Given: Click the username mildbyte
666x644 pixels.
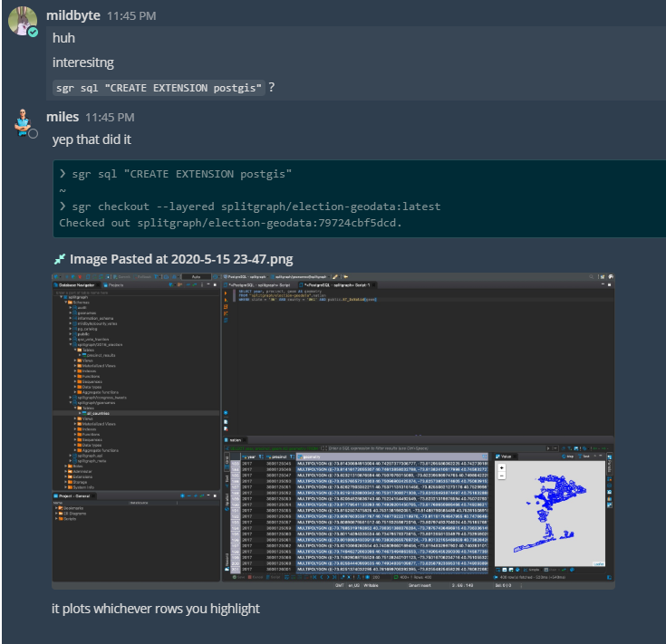Looking at the screenshot, I should (x=73, y=15).
